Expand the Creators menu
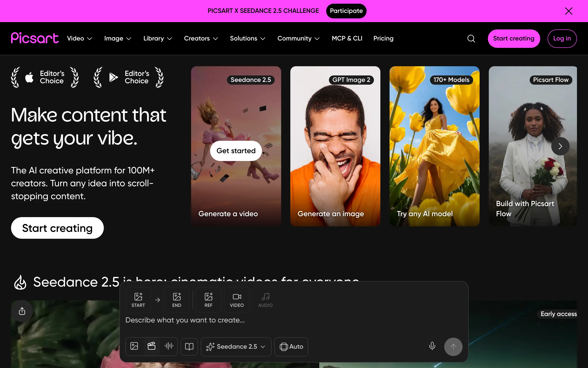 pyautogui.click(x=201, y=38)
